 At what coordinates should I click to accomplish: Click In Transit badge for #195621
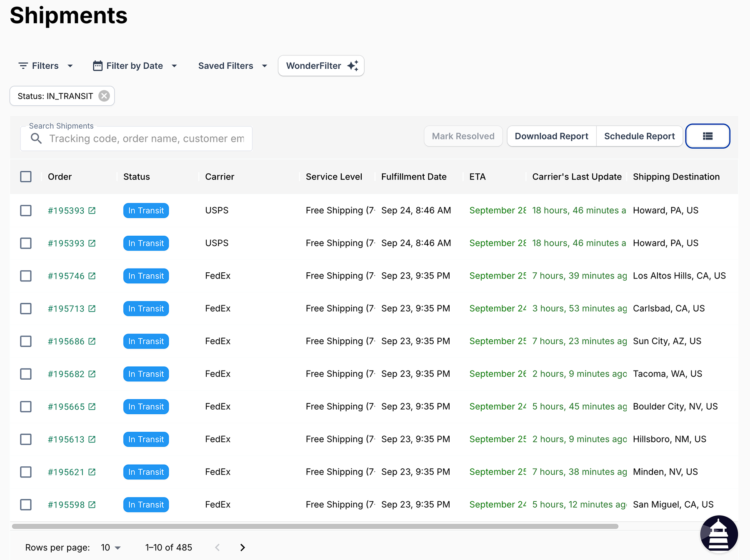coord(146,472)
